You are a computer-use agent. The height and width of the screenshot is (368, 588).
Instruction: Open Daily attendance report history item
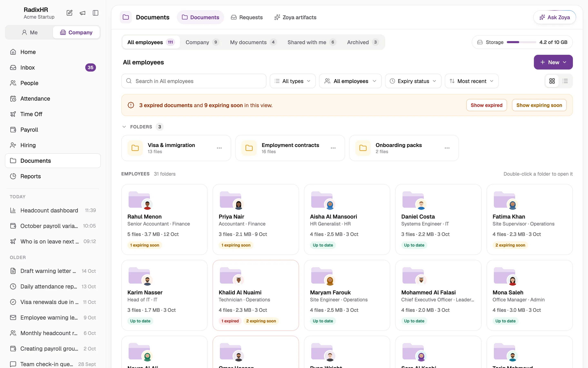(x=53, y=286)
